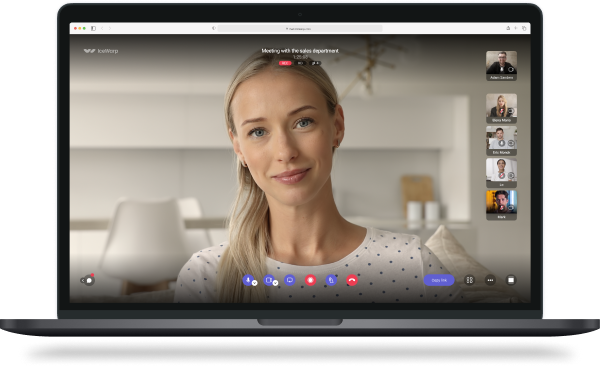Click the IceWarp logo
The height and width of the screenshot is (367, 600).
point(101,51)
